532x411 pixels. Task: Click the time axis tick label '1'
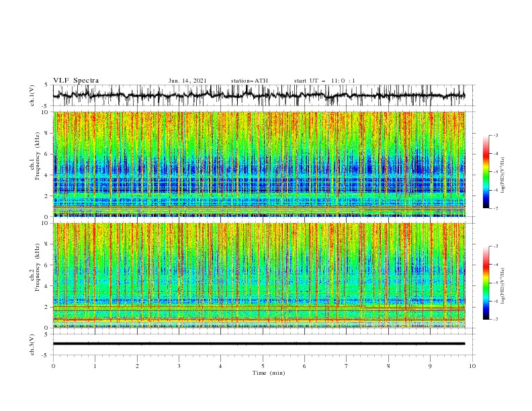coord(95,366)
